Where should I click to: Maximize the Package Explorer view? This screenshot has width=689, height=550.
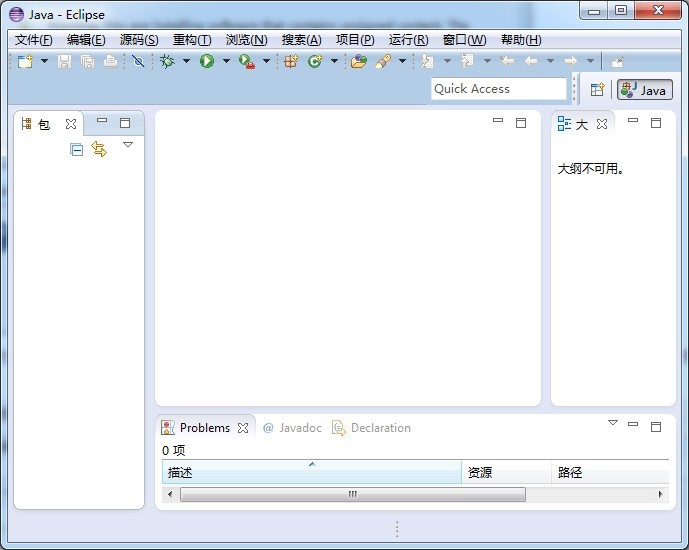(125, 123)
